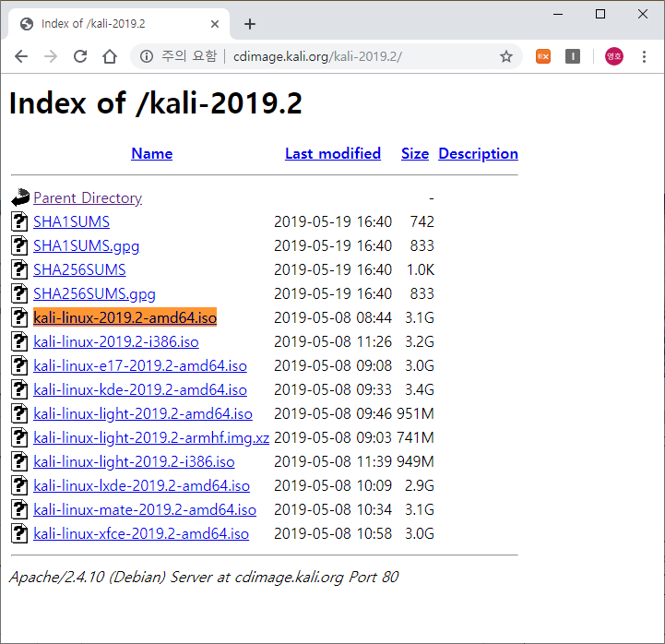Open the Parent Directory link
Image resolution: width=665 pixels, height=644 pixels.
click(x=88, y=198)
